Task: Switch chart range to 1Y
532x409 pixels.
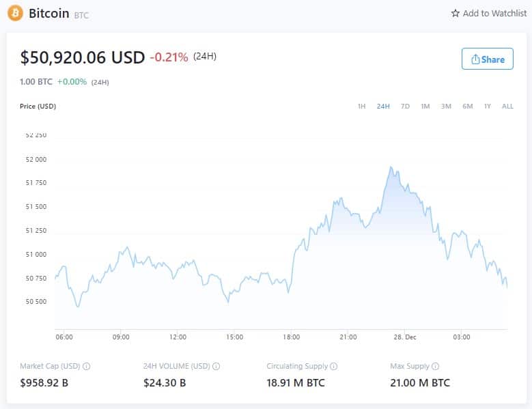Action: (x=487, y=106)
